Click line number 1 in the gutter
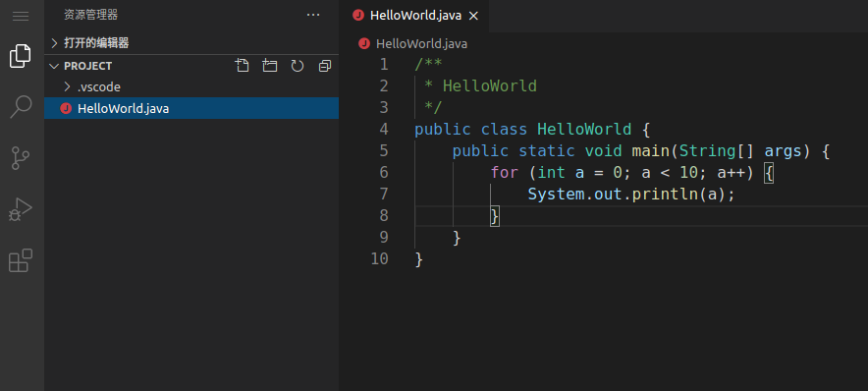868x391 pixels. [x=384, y=64]
